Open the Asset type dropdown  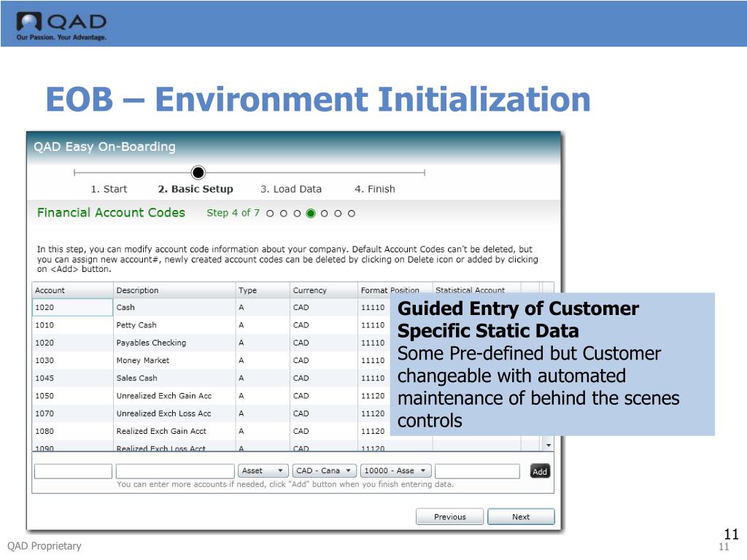pos(263,470)
